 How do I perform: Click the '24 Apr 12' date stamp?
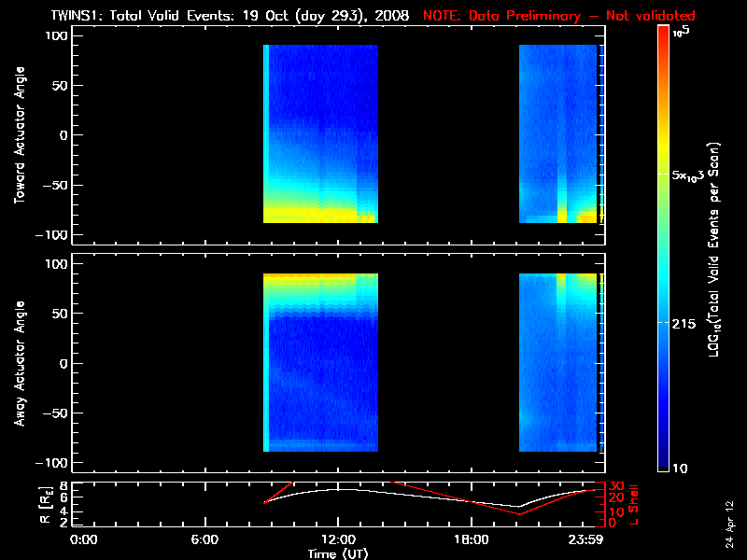pyautogui.click(x=730, y=515)
